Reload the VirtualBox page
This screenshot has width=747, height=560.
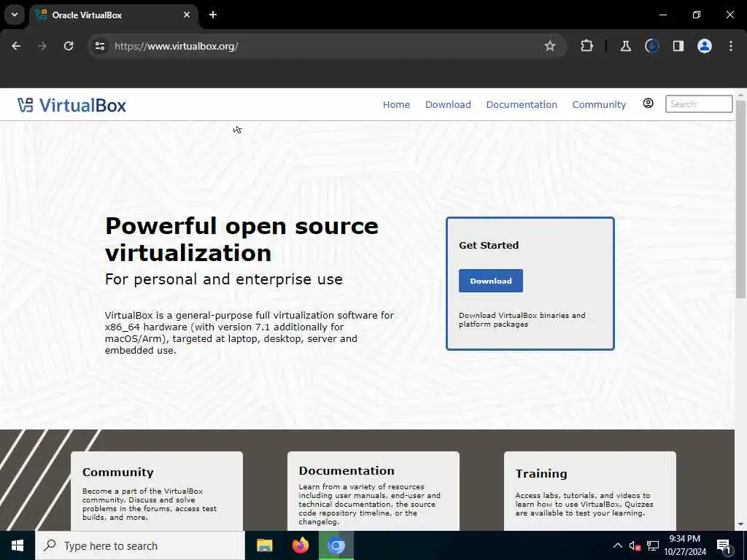pyautogui.click(x=69, y=46)
